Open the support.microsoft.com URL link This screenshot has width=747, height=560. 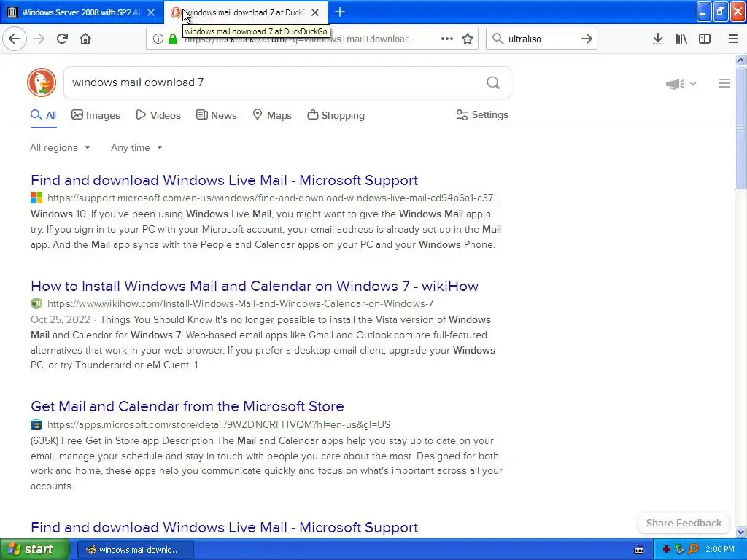[274, 198]
